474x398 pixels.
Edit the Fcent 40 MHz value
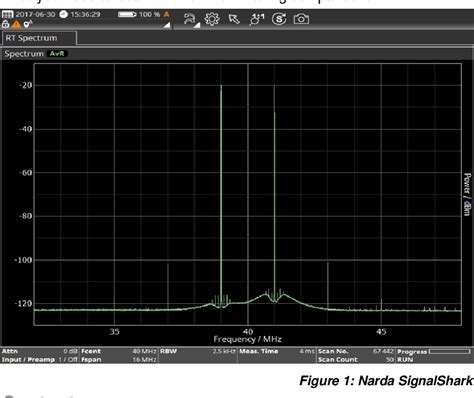point(119,351)
